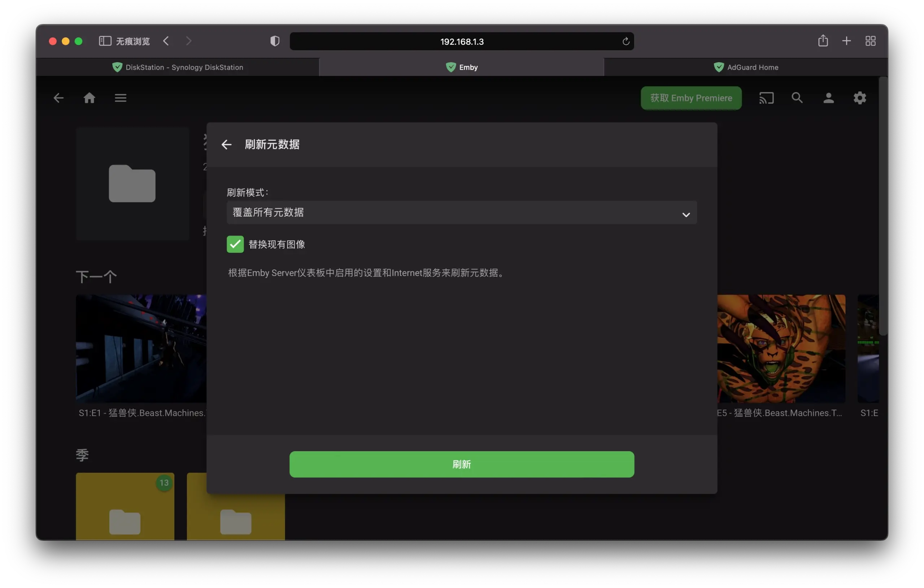Viewport: 924px width, 588px height.
Task: Open 刷新模式 dropdown 覆盖所有元数据
Action: pyautogui.click(x=462, y=212)
